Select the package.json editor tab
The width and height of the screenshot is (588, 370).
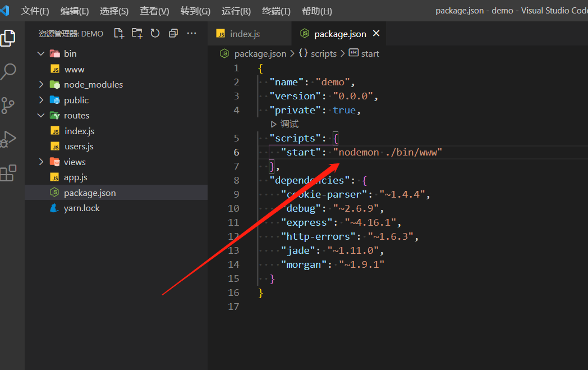point(339,34)
